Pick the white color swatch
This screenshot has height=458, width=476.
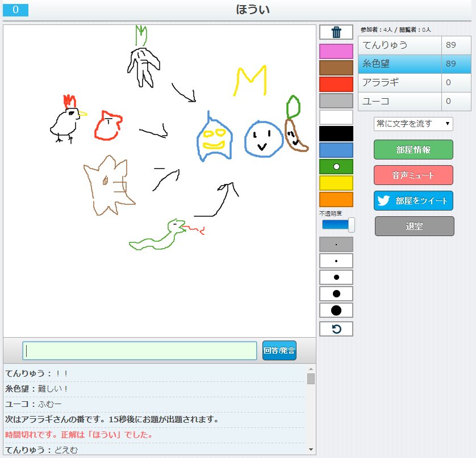point(336,117)
